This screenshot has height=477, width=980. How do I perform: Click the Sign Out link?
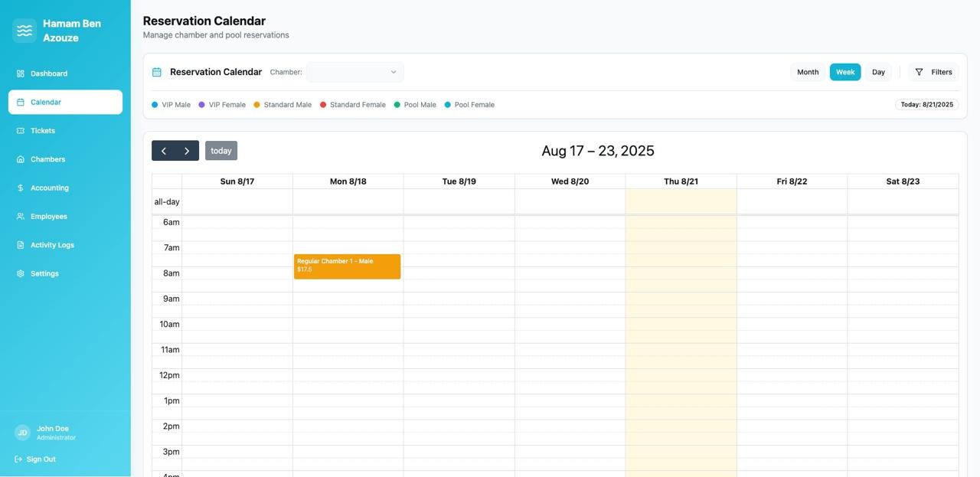(x=35, y=459)
